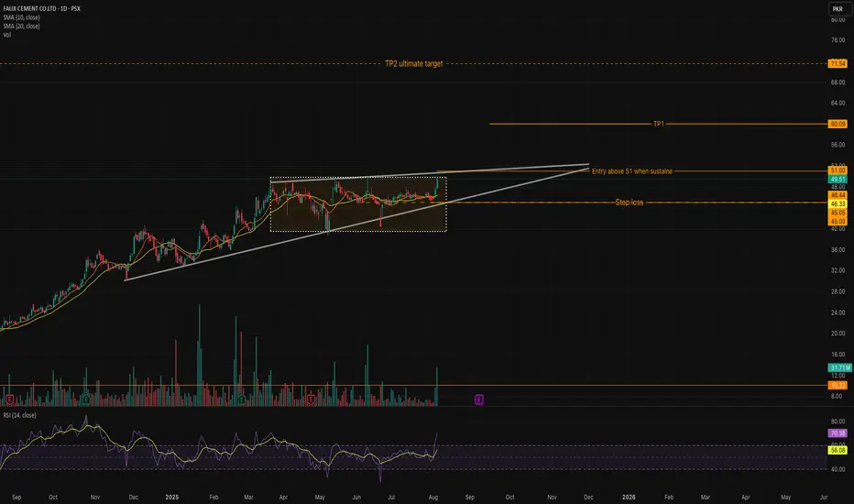Click the 12.00 price scale label
The height and width of the screenshot is (504, 854).
click(x=838, y=376)
